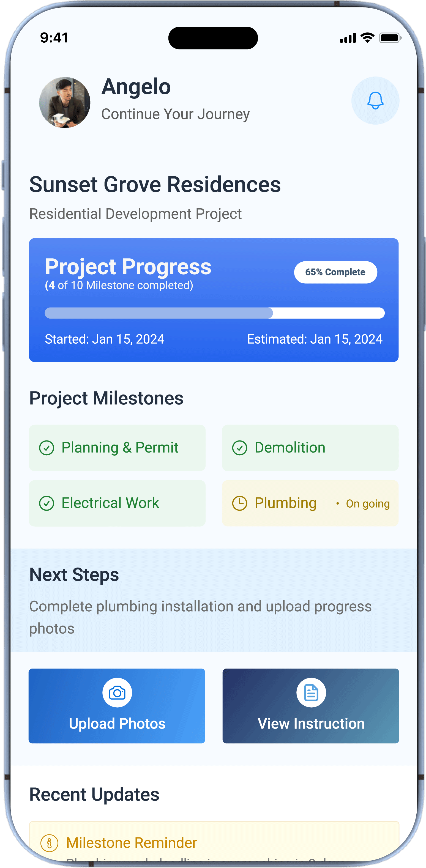Tap the document icon in View Instruction

pos(311,693)
